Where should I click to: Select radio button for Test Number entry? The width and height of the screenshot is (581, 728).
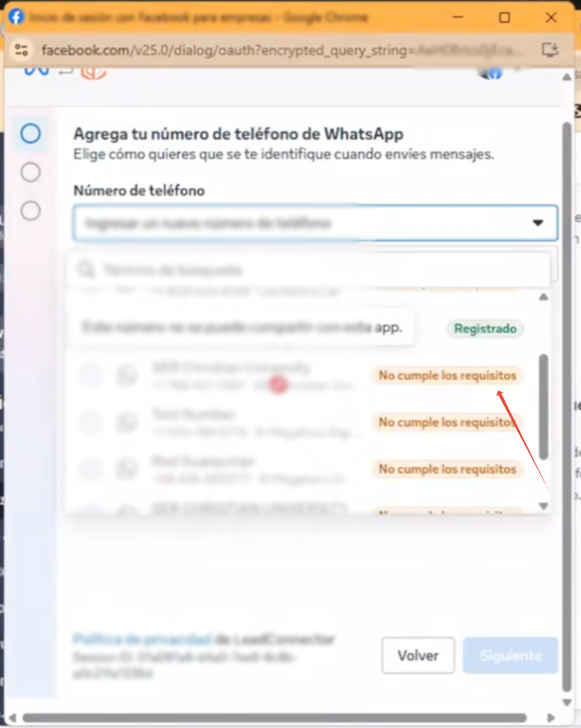pos(91,422)
